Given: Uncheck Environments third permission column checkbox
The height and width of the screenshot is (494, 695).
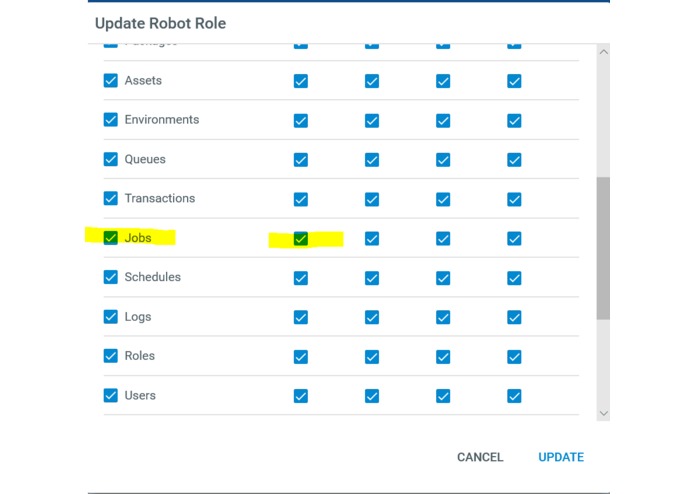Looking at the screenshot, I should pos(443,121).
